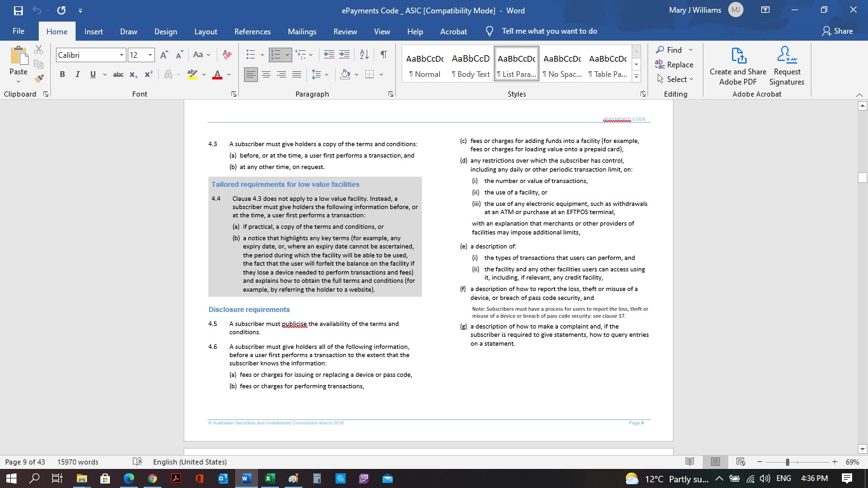Open Create and Share Adobe PDF

coord(737,65)
